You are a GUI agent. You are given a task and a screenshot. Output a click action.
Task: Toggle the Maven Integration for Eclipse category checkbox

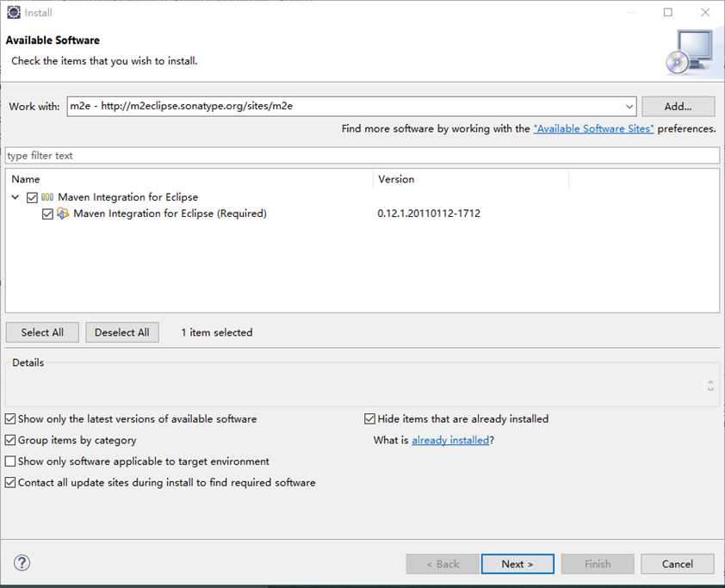pyautogui.click(x=32, y=197)
